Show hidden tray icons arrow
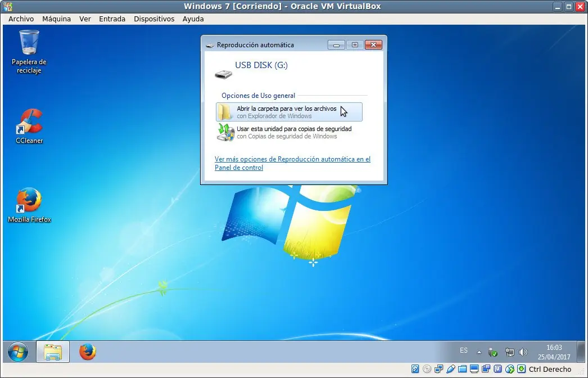The image size is (588, 378). point(479,352)
